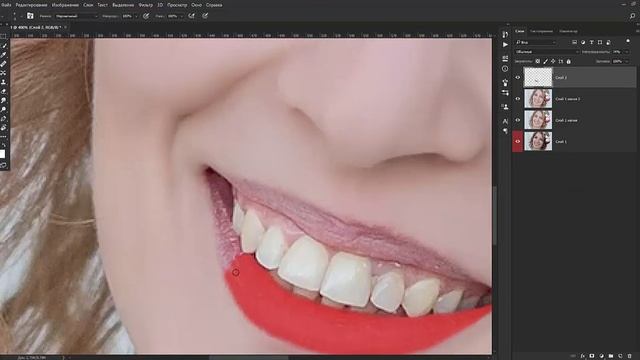Screen dimensions: 640x360
Task: Select the Слой 1 копия layer thumbnail
Action: [538, 120]
